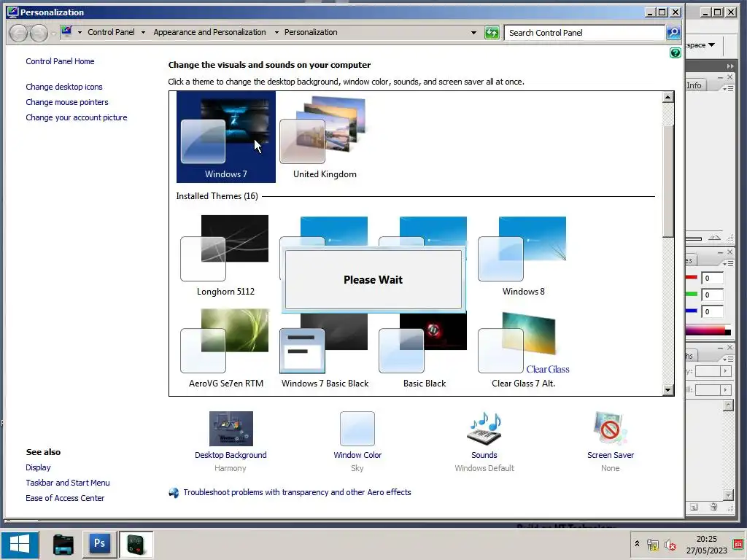Screen dimensions: 747x560
Task: Open Taskbar and Start Menu link
Action: click(x=68, y=483)
